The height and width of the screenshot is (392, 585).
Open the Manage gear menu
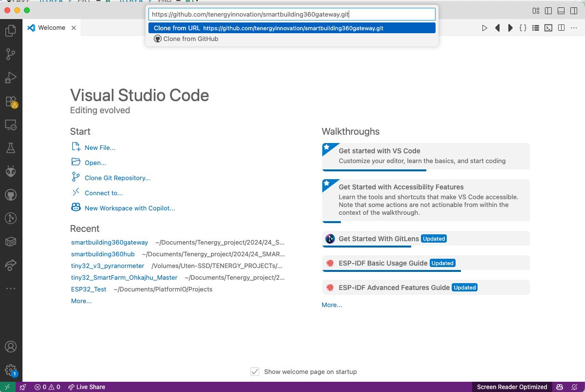11,371
